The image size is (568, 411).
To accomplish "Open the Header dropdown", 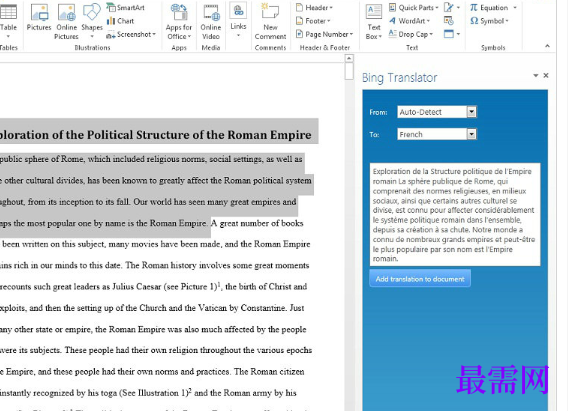I will [x=314, y=7].
